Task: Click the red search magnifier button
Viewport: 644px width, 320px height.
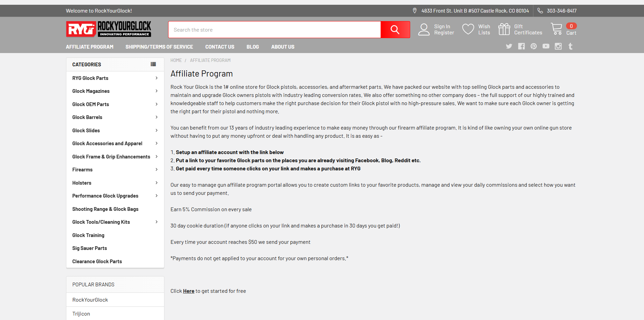Action: 395,30
